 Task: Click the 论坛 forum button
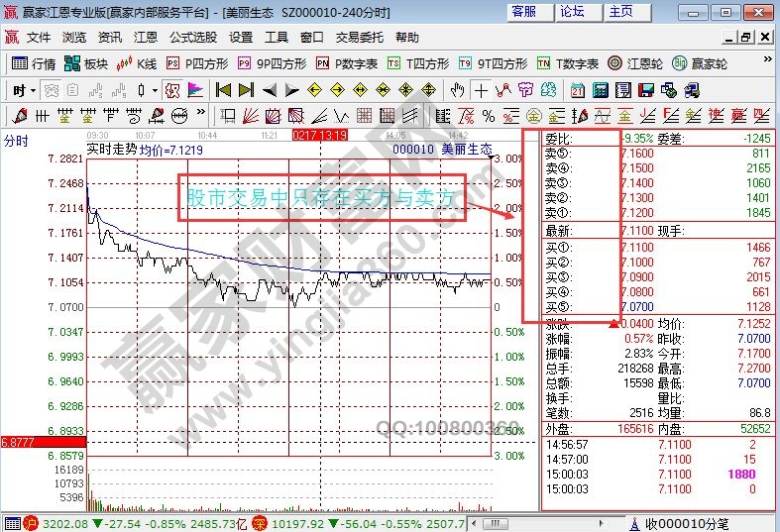point(572,12)
